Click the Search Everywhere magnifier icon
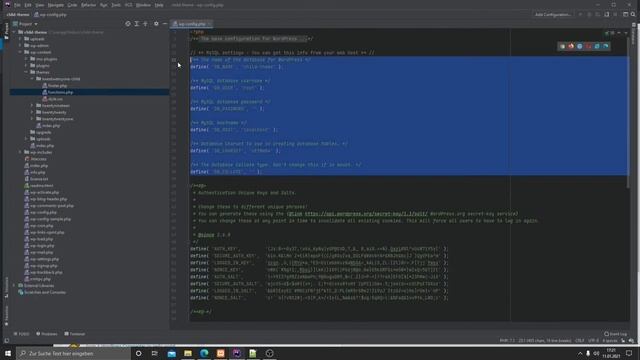Viewport: 640px width, 360px height. (x=633, y=14)
